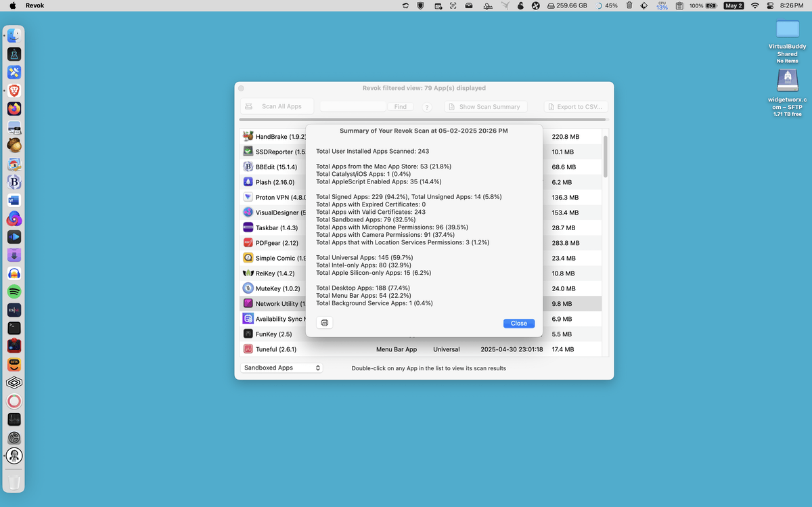This screenshot has height=507, width=812.
Task: Click the Tuneful Universal architecture cell
Action: pos(447,349)
